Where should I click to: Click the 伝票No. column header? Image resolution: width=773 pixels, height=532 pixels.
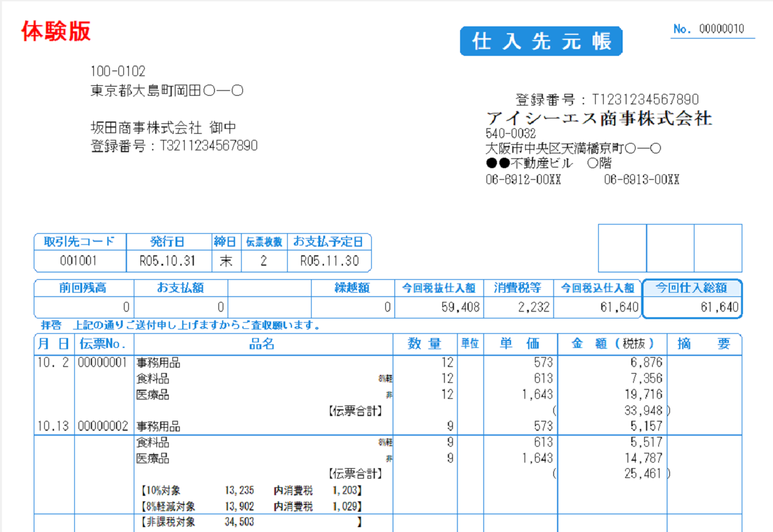(104, 344)
